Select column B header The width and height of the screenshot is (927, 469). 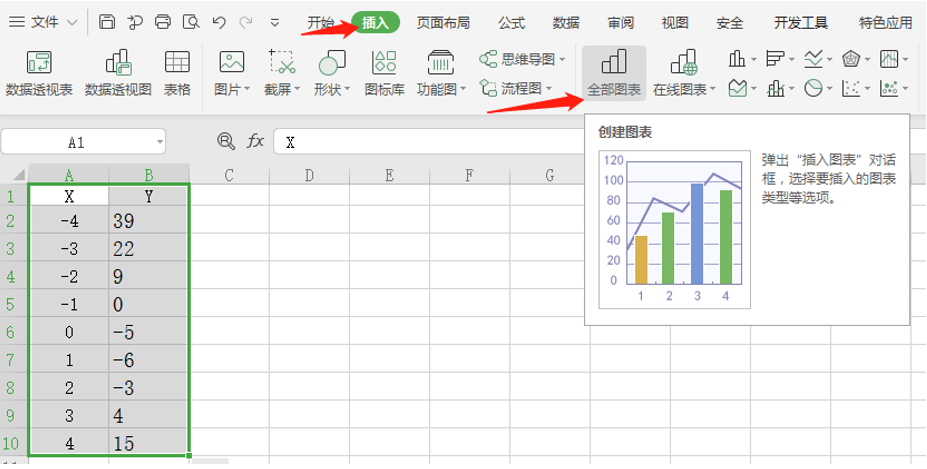click(149, 175)
